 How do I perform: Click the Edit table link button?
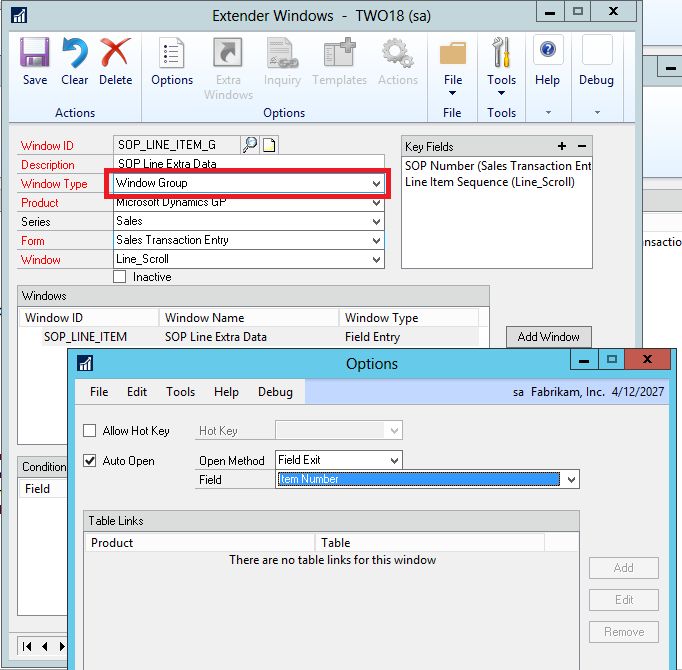coord(623,600)
